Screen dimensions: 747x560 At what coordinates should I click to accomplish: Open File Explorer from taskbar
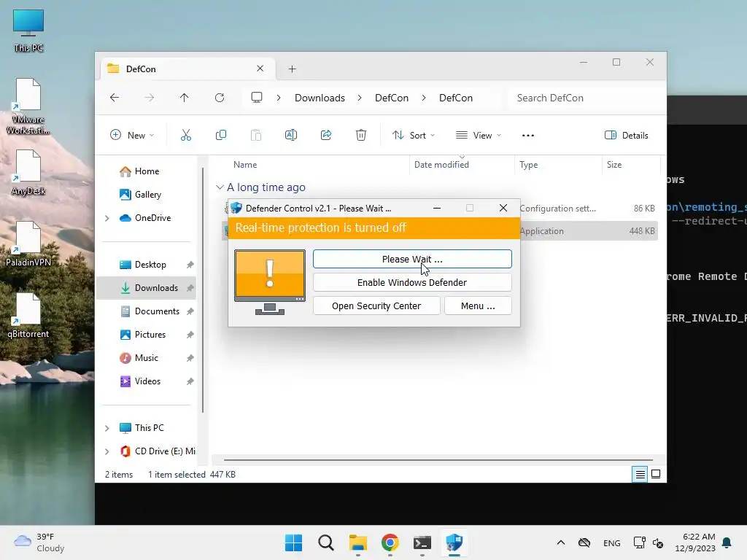point(357,542)
